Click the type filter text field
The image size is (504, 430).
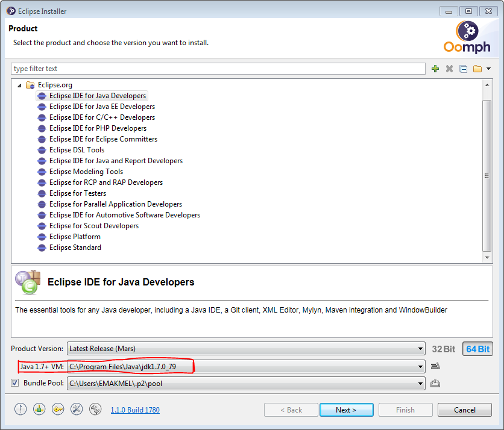tap(218, 69)
